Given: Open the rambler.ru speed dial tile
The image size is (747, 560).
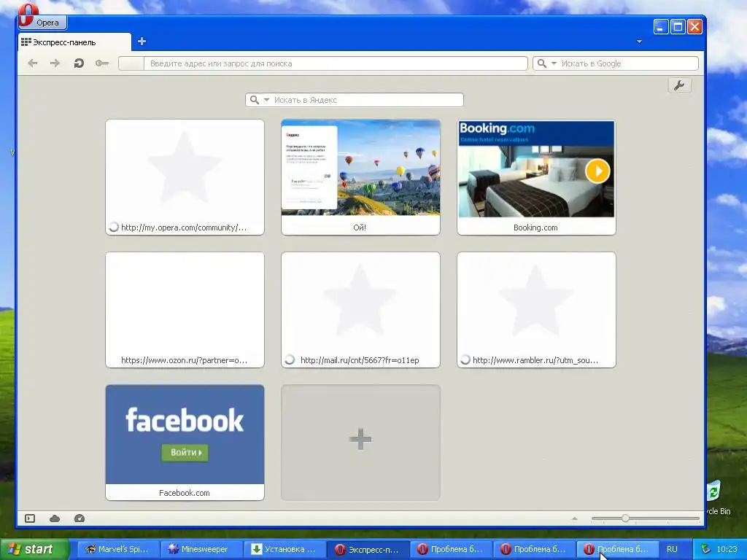Looking at the screenshot, I should tap(536, 310).
